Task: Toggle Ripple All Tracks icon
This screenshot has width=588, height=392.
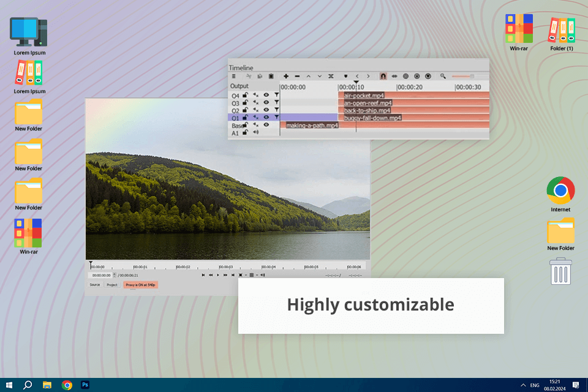Action: [x=417, y=76]
